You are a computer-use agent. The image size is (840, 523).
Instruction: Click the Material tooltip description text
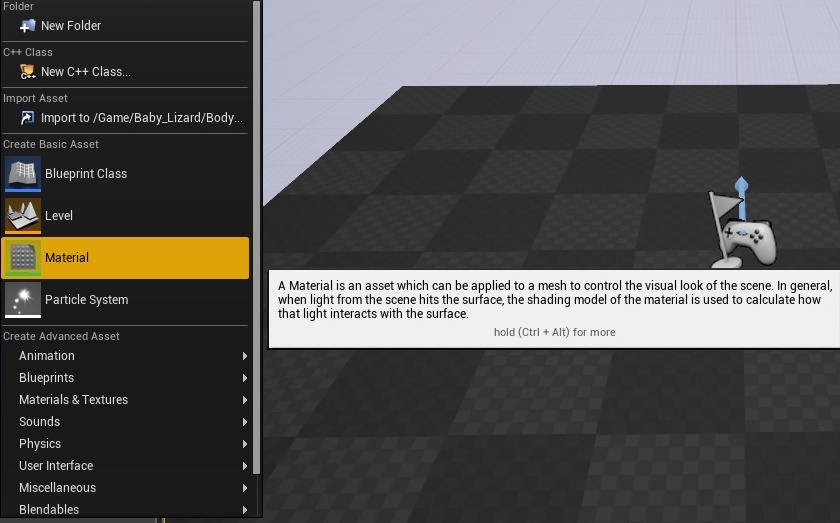554,300
